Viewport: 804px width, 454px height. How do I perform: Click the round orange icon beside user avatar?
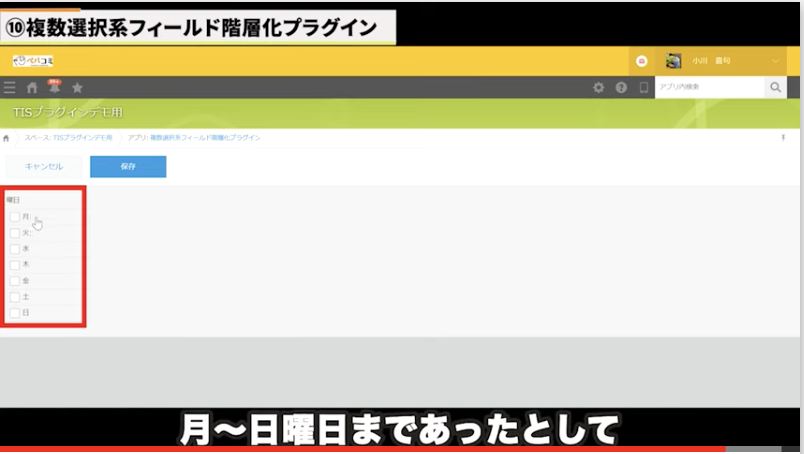[641, 61]
